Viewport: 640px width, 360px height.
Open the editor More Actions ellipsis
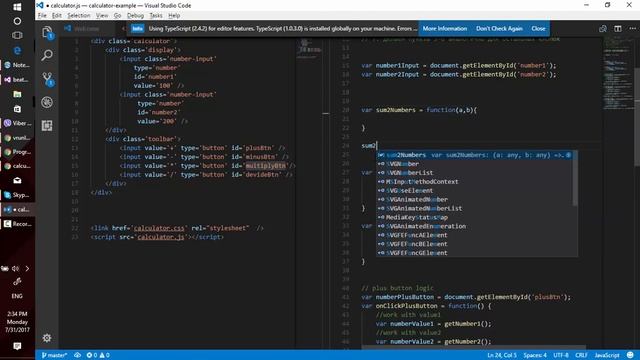633,29
